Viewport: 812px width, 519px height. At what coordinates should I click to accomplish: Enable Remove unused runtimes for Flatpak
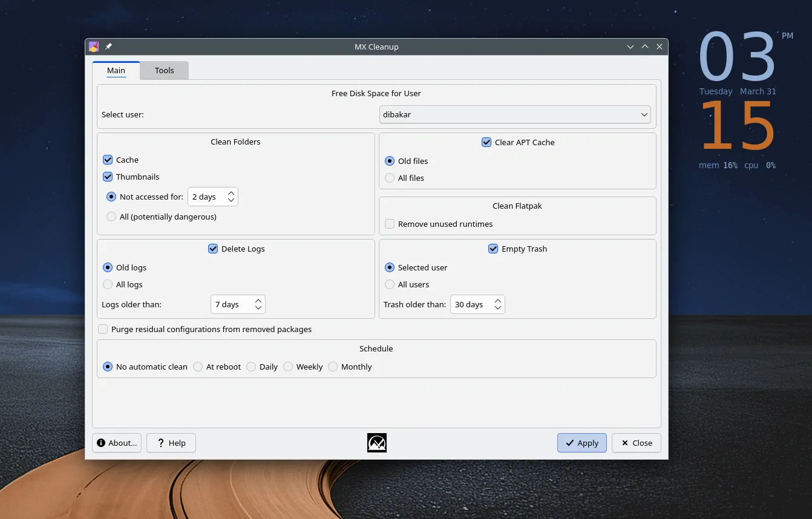[x=389, y=224]
